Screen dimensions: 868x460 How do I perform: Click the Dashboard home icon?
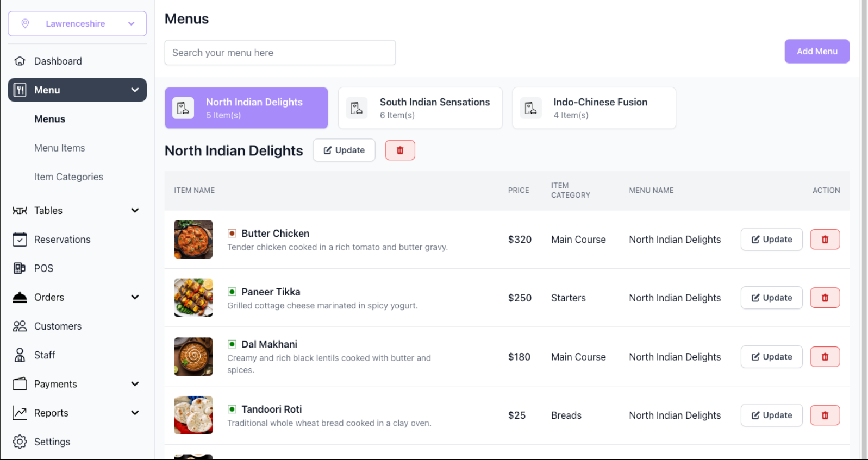(x=20, y=61)
